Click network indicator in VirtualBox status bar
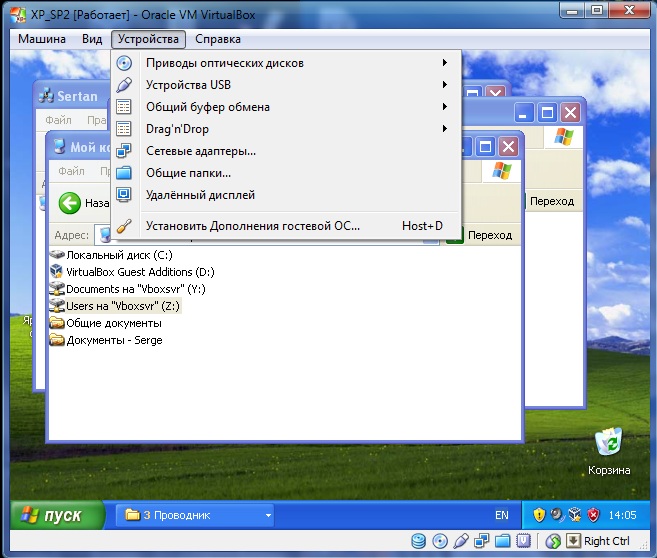This screenshot has width=657, height=558. (481, 541)
